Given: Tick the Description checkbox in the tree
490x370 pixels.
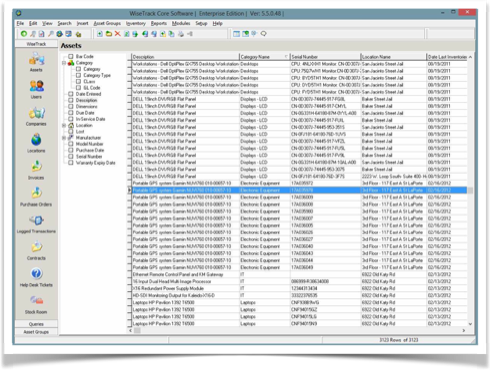Looking at the screenshot, I should pos(71,100).
